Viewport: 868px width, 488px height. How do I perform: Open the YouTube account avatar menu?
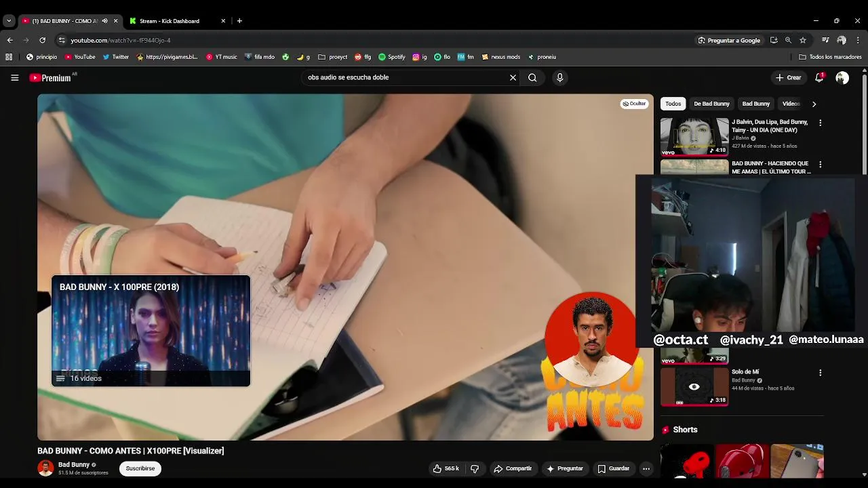842,78
